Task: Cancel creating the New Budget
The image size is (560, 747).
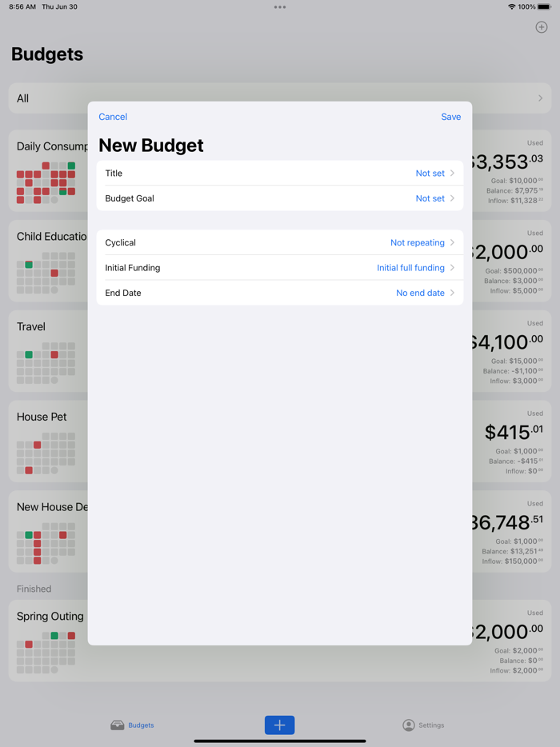Action: pyautogui.click(x=112, y=117)
